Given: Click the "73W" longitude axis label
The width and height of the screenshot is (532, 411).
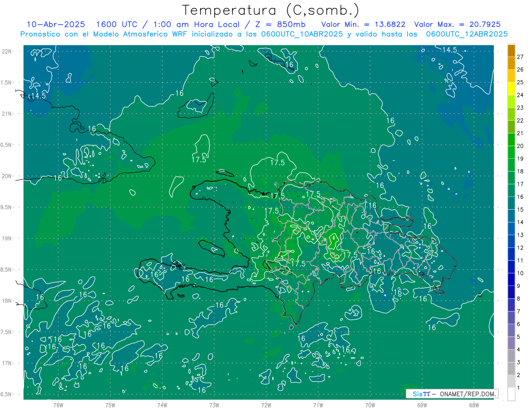Looking at the screenshot, I should tap(214, 405).
